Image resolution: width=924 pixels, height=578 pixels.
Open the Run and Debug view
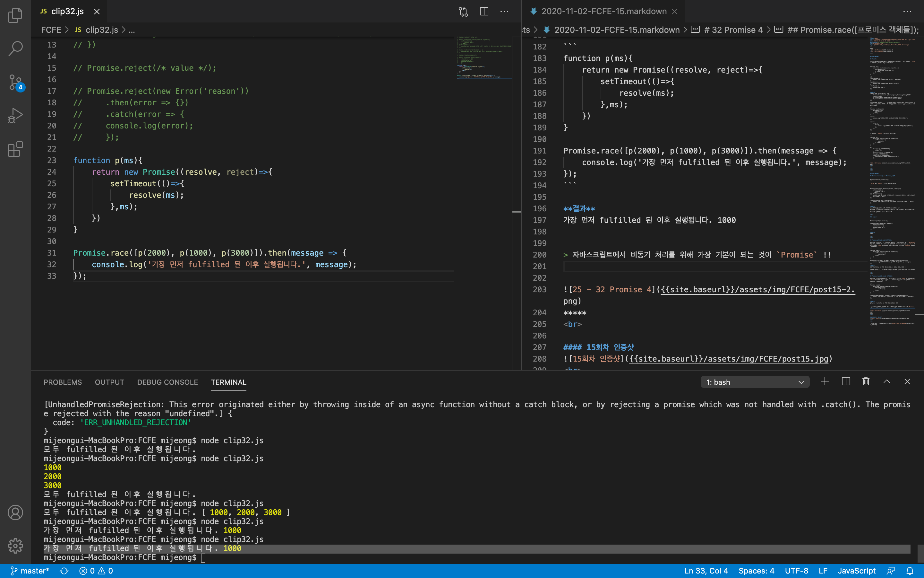[x=15, y=116]
